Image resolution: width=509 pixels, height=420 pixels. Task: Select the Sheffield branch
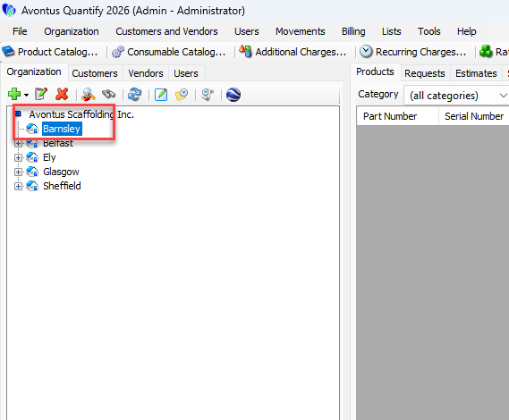pyautogui.click(x=62, y=186)
